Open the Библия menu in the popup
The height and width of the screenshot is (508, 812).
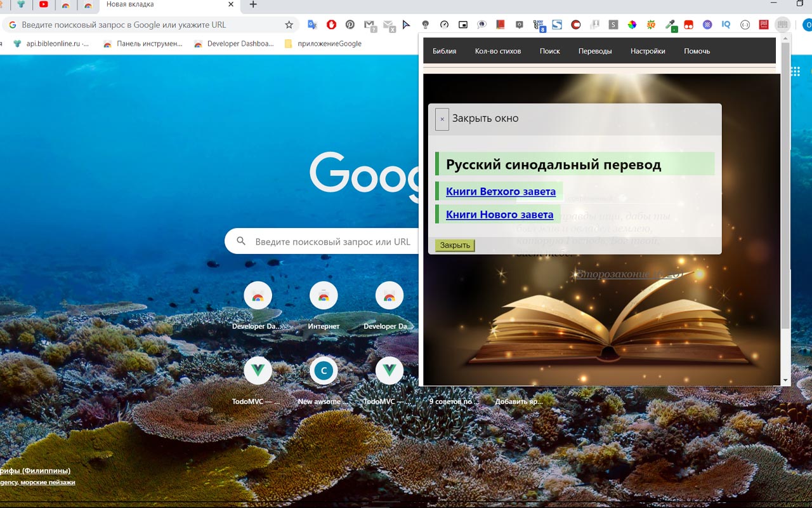click(x=444, y=51)
